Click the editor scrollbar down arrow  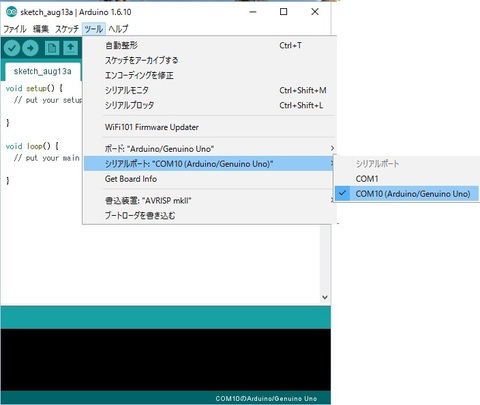tap(325, 297)
